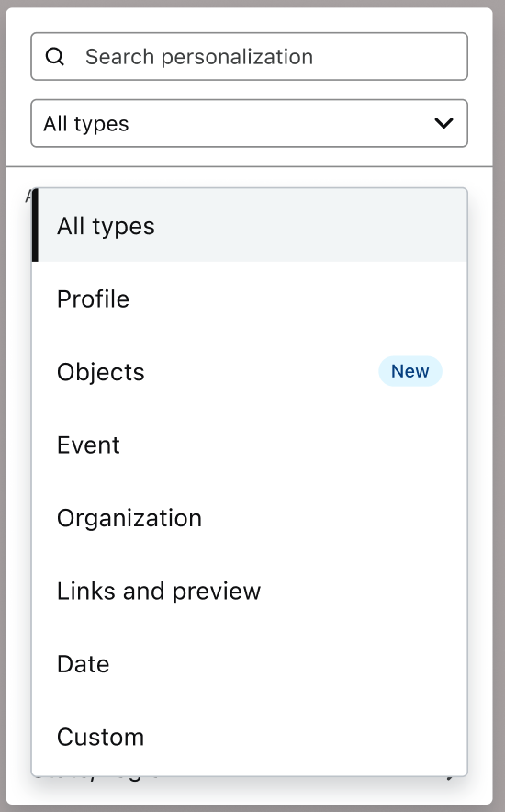Select the highlighted All types list option
This screenshot has width=505, height=812.
click(250, 225)
